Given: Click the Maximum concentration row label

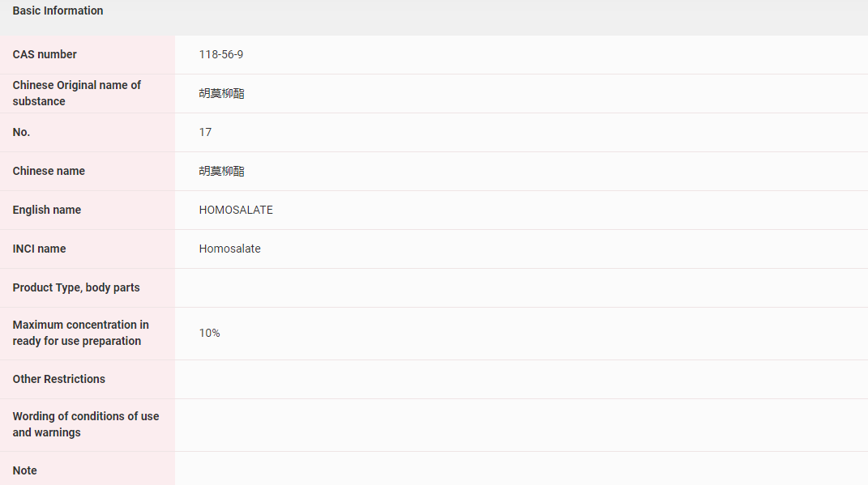Looking at the screenshot, I should tap(80, 333).
